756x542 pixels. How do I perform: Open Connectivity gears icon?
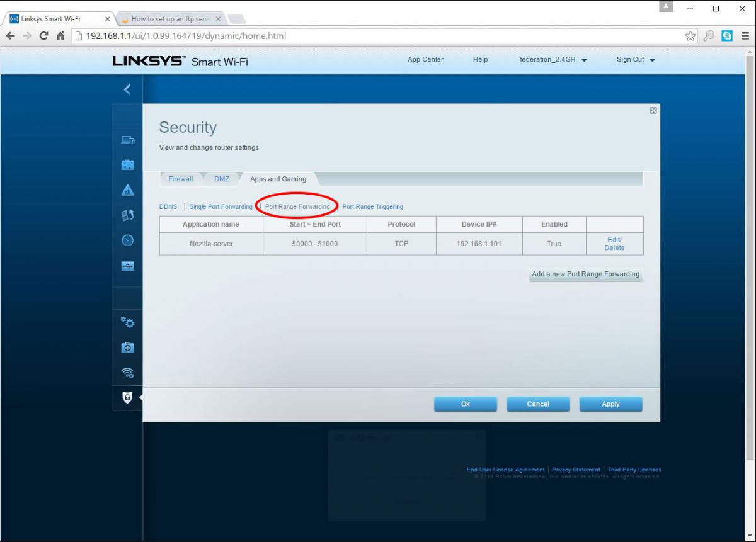pos(127,322)
